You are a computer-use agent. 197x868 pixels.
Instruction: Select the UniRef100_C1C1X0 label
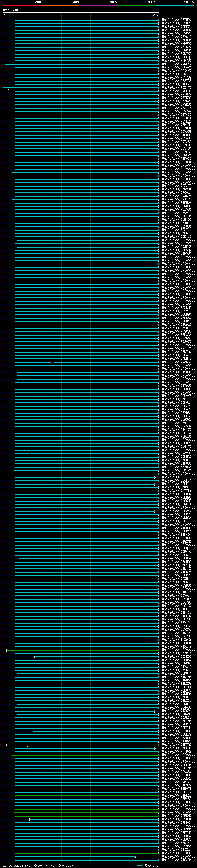point(176,606)
